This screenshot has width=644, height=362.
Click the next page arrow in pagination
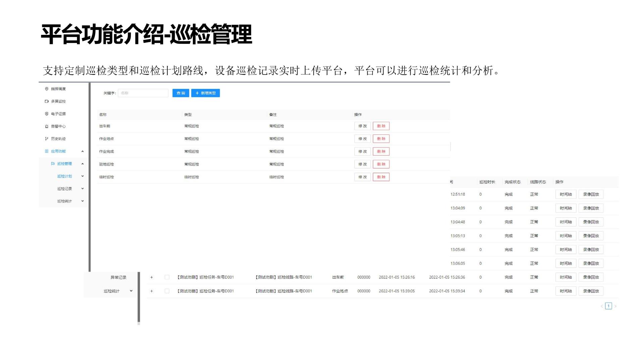tap(616, 306)
